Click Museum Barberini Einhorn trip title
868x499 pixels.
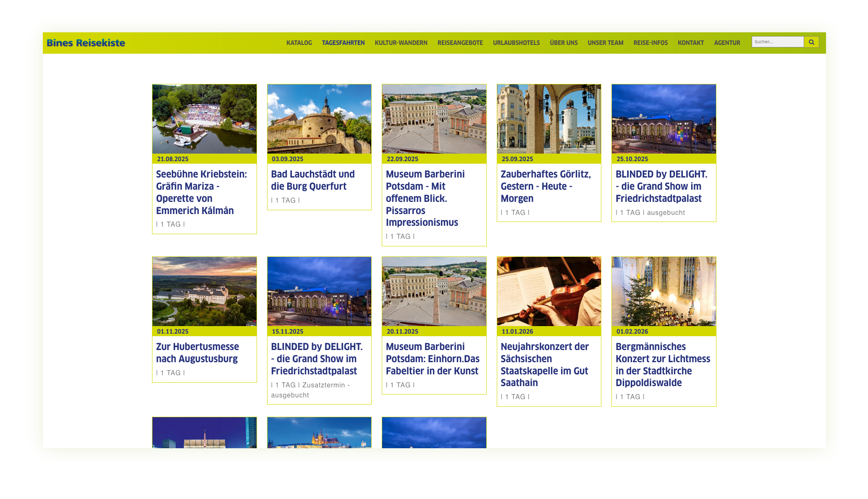click(x=433, y=358)
